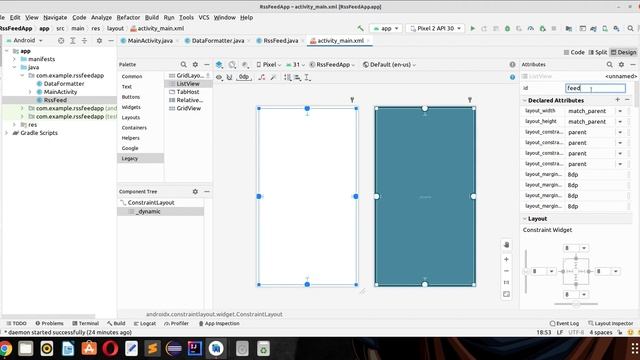Viewport: 640px width, 360px height.
Task: Open layout_width value dropdown arrow
Action: pyautogui.click(x=620, y=111)
